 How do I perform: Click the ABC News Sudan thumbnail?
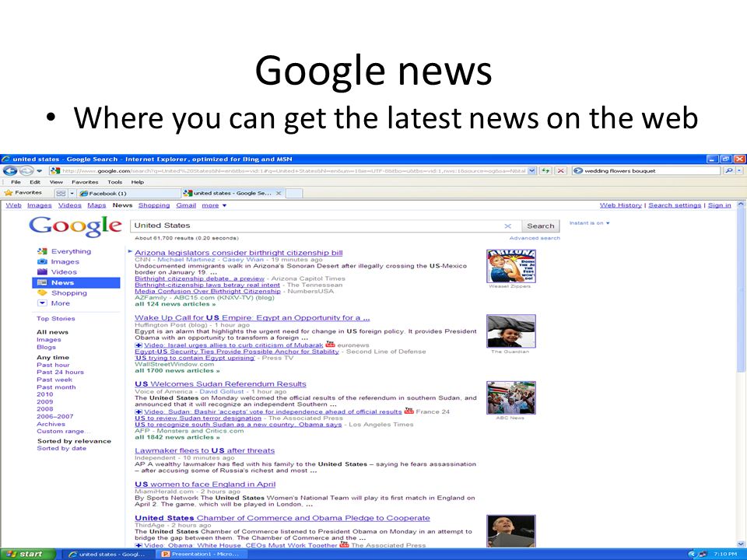point(510,397)
